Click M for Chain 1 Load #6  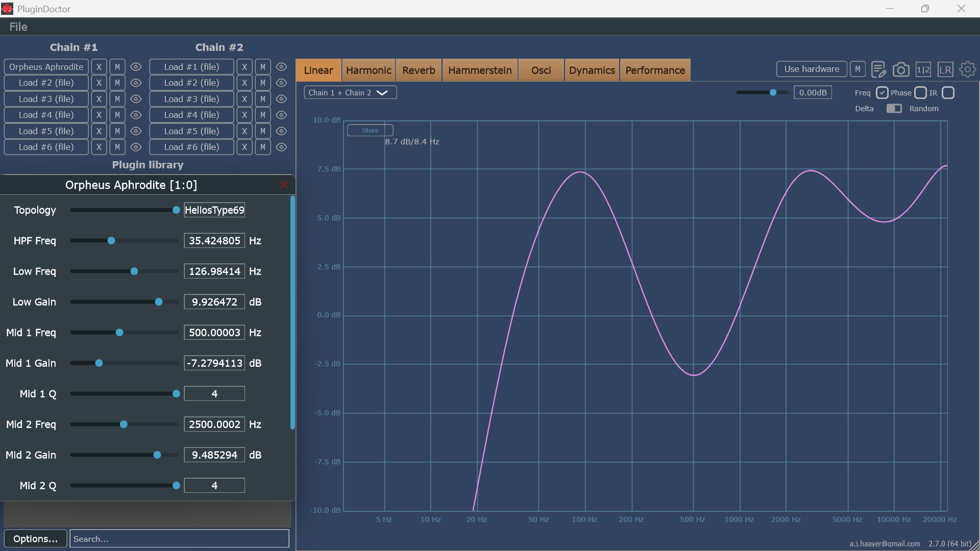point(117,147)
